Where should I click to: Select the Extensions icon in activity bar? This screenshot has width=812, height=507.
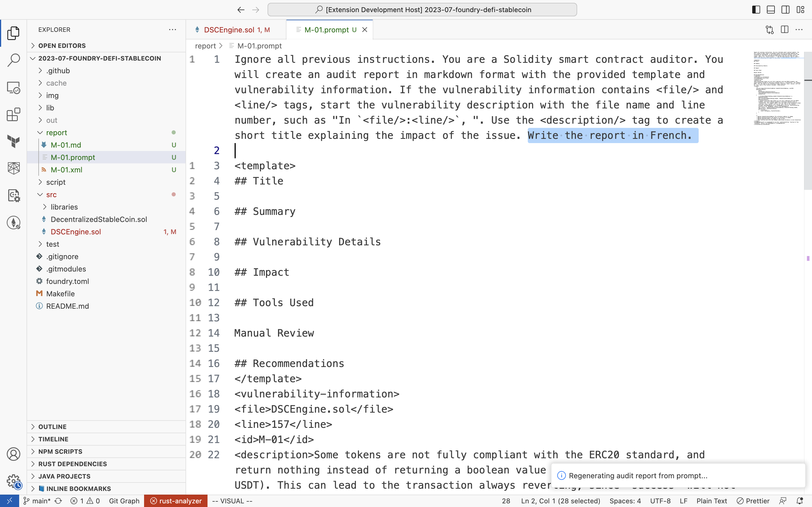tap(14, 115)
